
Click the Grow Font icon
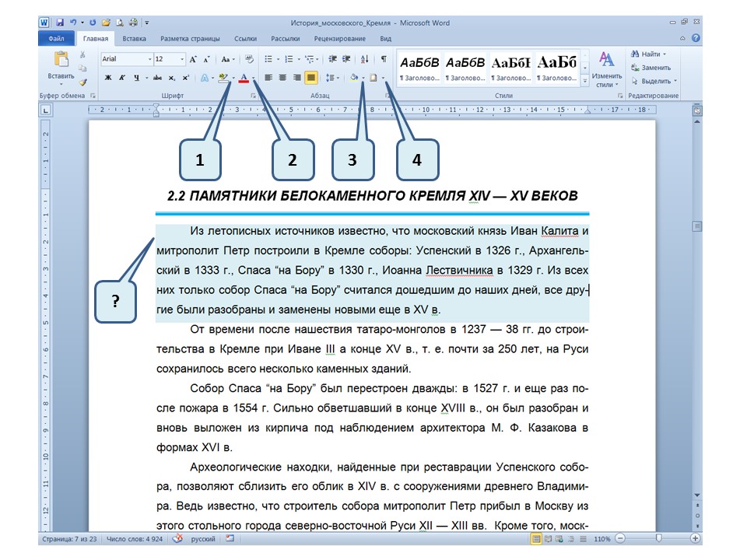point(194,59)
